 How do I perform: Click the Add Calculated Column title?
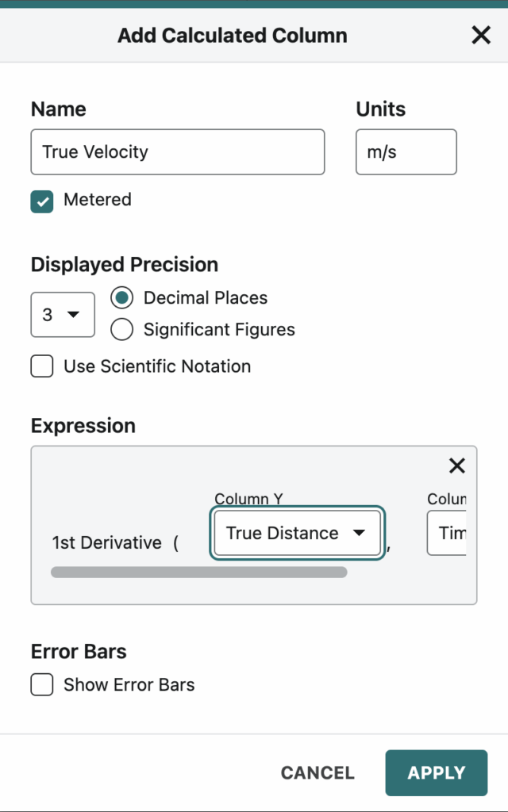(233, 35)
